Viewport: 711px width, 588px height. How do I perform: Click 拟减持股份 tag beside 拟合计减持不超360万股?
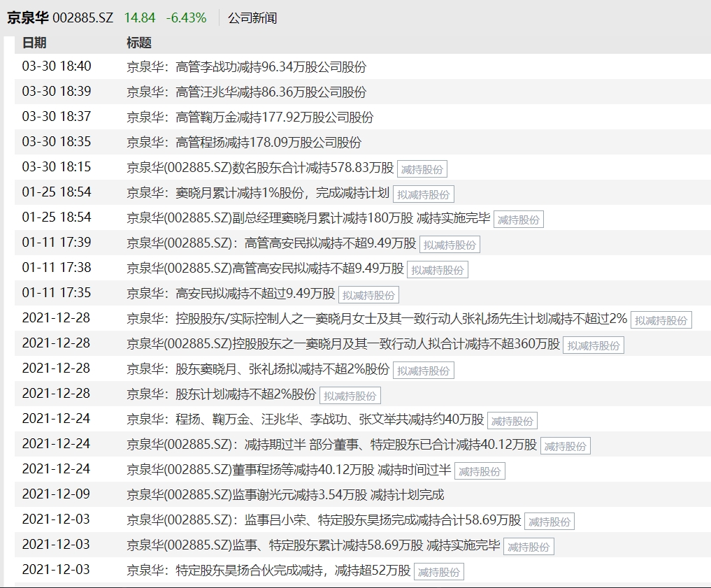pyautogui.click(x=593, y=345)
